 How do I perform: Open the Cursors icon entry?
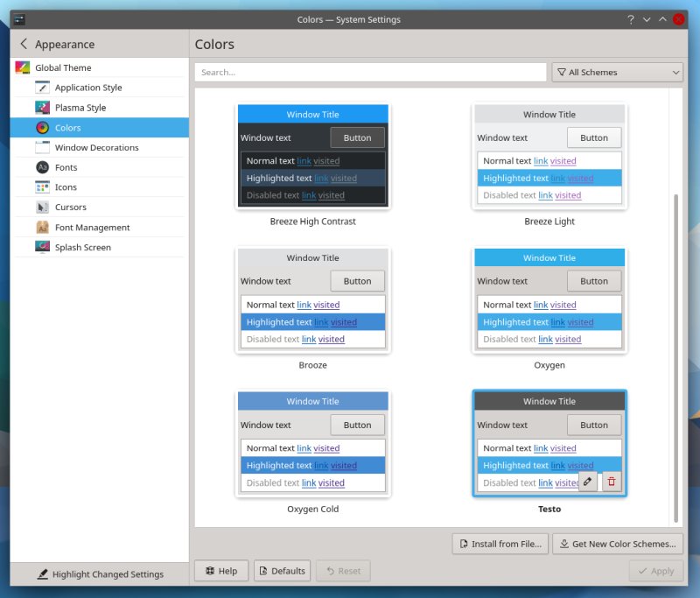[42, 208]
